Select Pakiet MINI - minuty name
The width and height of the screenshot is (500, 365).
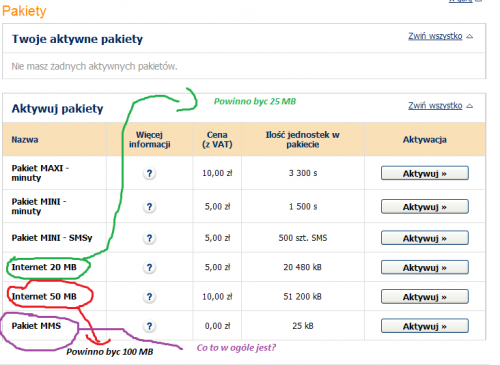(x=39, y=206)
